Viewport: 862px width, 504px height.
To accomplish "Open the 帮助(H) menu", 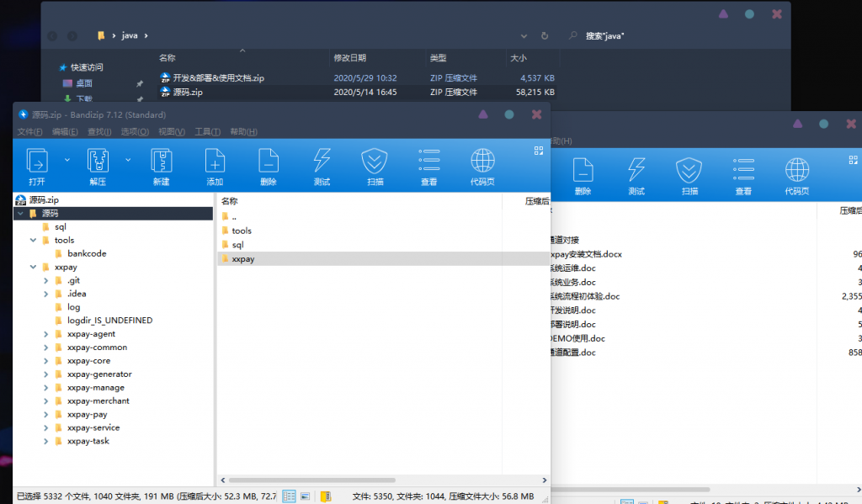I will [243, 132].
